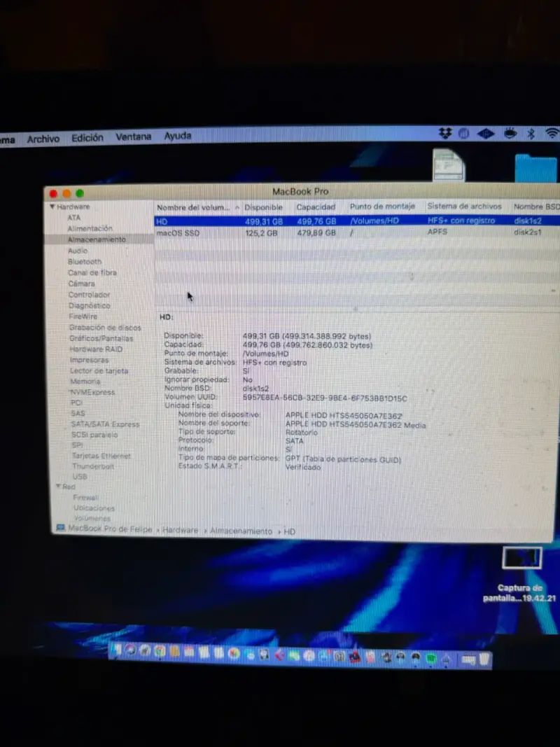This screenshot has height=747, width=560.
Task: Click the APPLE HDD device name value
Action: (344, 415)
